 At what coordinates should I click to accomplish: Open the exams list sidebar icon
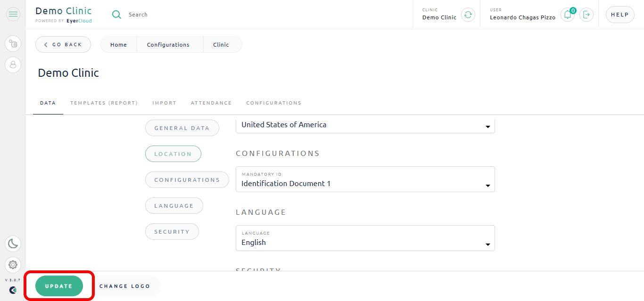[13, 44]
